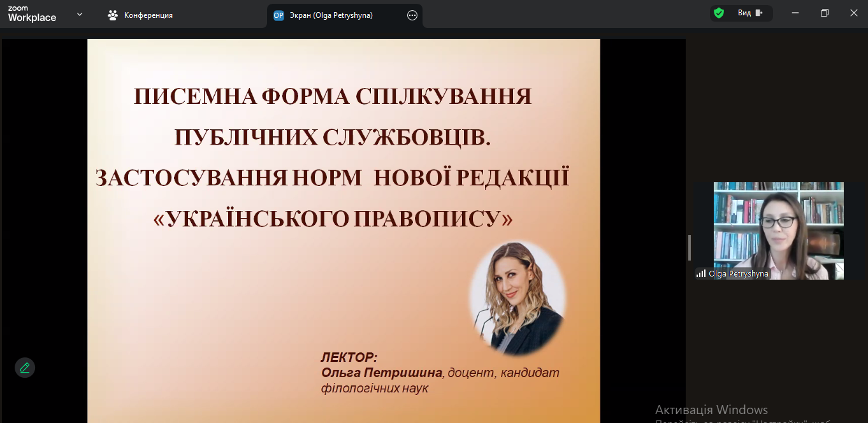Click the signal bars icon on video
This screenshot has height=423, width=868.
coord(701,274)
